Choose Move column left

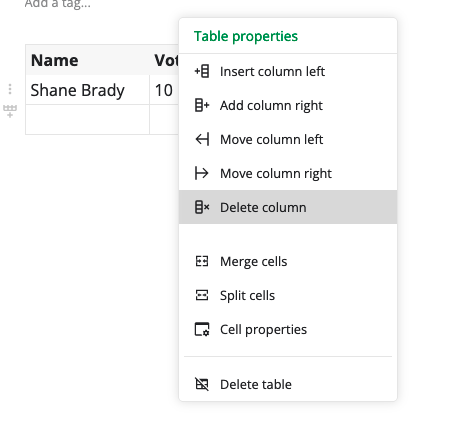click(288, 139)
